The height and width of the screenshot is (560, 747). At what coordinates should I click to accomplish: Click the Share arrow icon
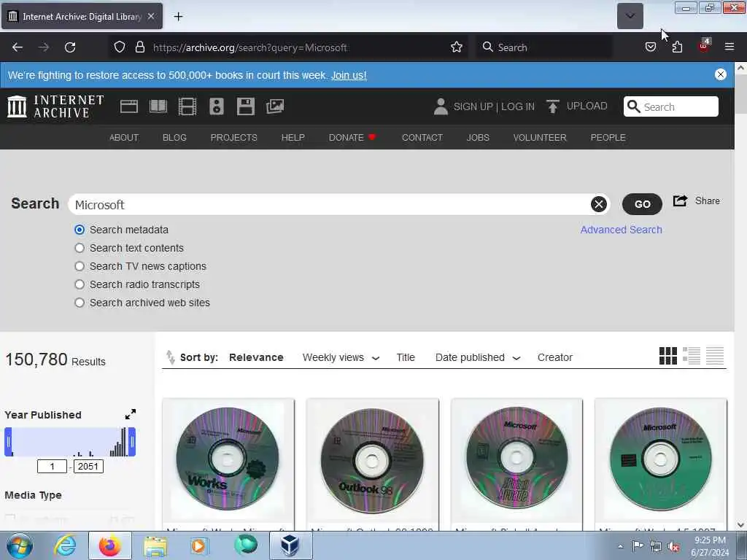[681, 201]
